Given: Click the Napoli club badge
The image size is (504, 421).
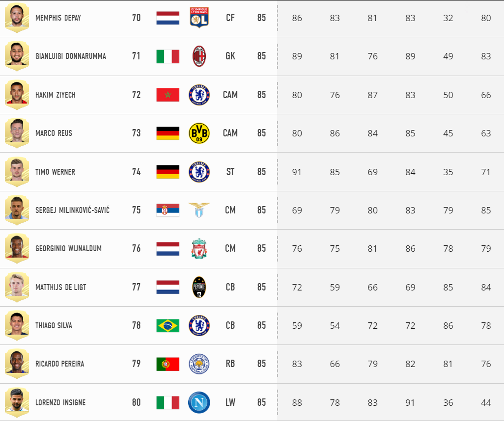Looking at the screenshot, I should pos(199,402).
